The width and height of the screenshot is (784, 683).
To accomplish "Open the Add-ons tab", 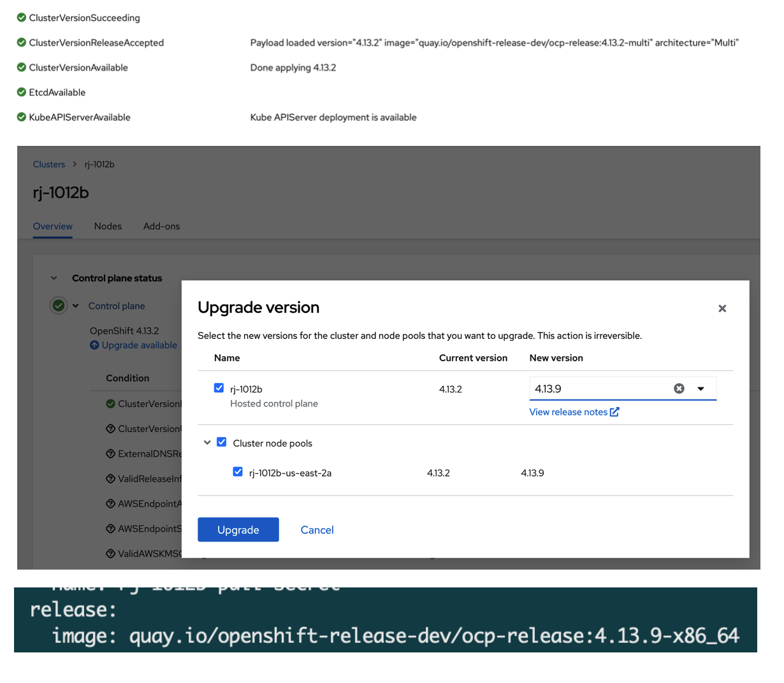I will click(161, 226).
